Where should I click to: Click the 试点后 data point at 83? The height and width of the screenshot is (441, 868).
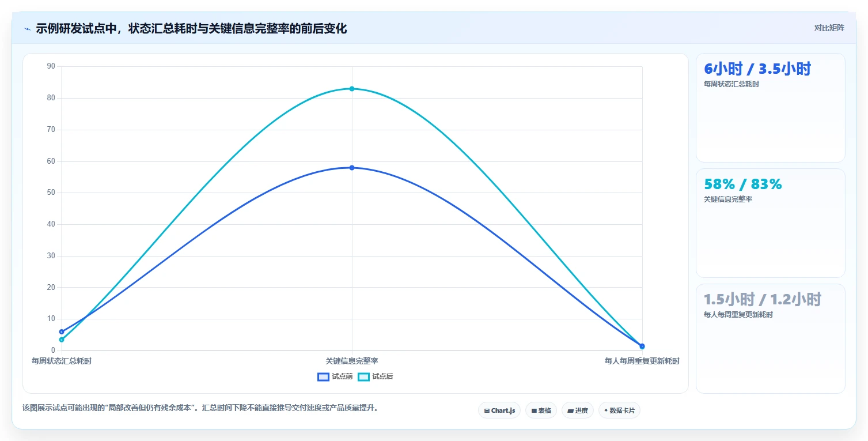352,89
